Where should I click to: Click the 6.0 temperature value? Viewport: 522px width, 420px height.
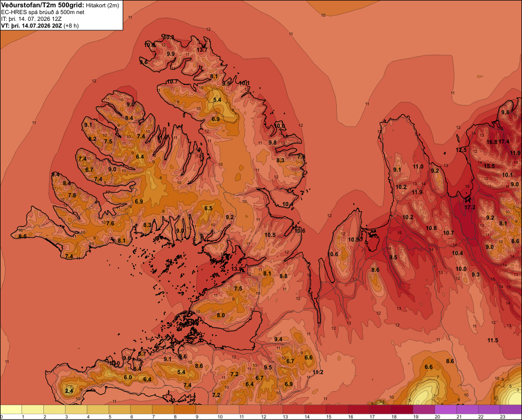128,377
